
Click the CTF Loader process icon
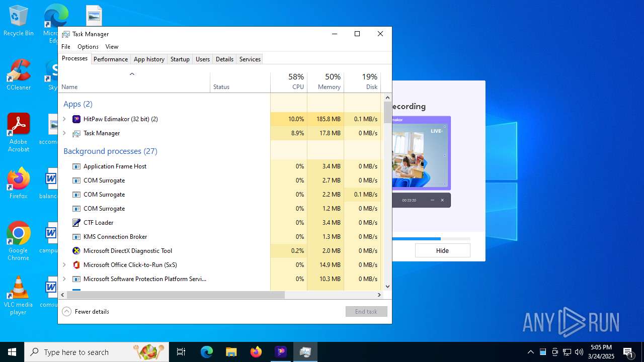coord(76,223)
